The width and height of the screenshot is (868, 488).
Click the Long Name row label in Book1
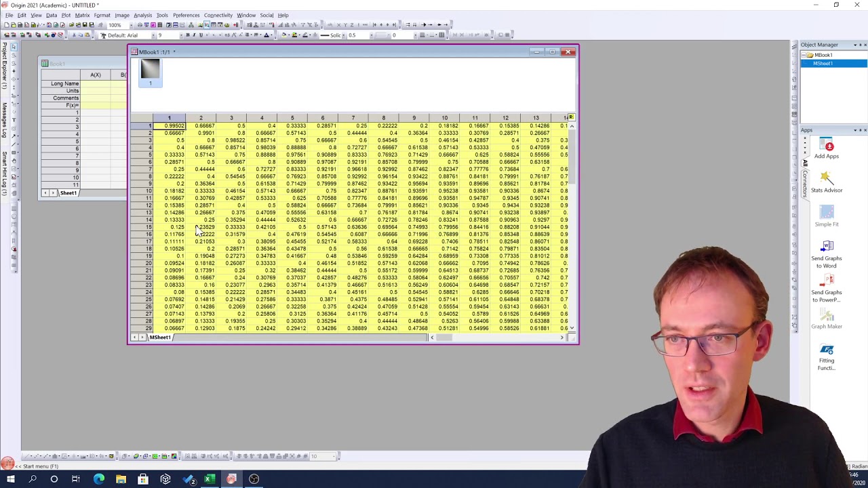pyautogui.click(x=62, y=83)
